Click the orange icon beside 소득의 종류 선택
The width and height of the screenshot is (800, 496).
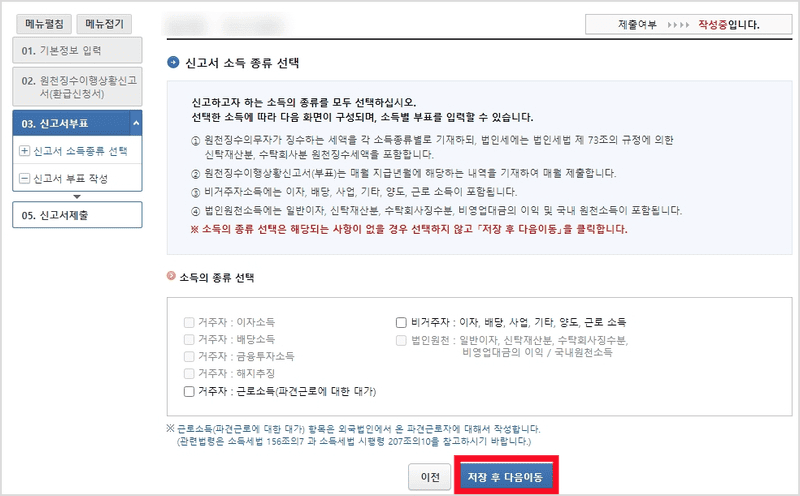point(171,276)
